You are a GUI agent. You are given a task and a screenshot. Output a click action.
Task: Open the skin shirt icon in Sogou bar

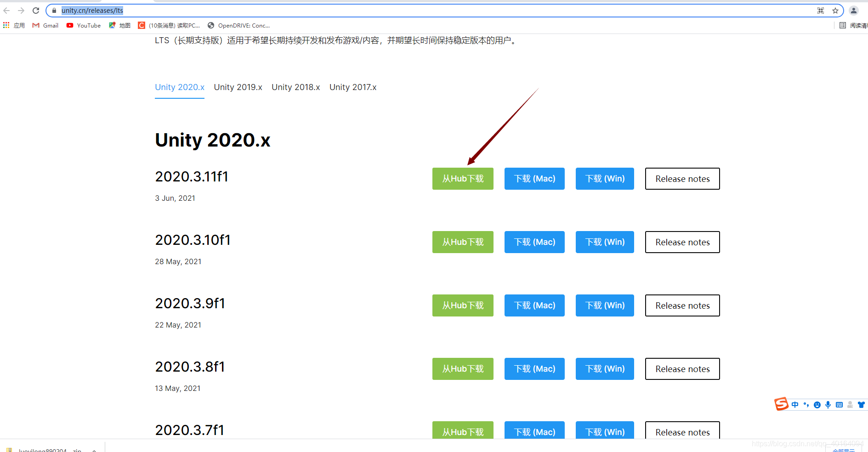coord(861,405)
